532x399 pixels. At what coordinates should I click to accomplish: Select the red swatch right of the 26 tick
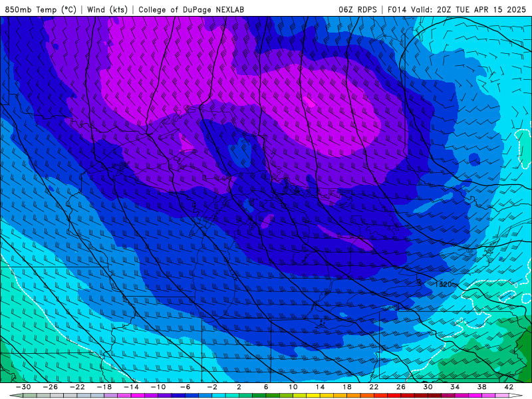pos(408,396)
